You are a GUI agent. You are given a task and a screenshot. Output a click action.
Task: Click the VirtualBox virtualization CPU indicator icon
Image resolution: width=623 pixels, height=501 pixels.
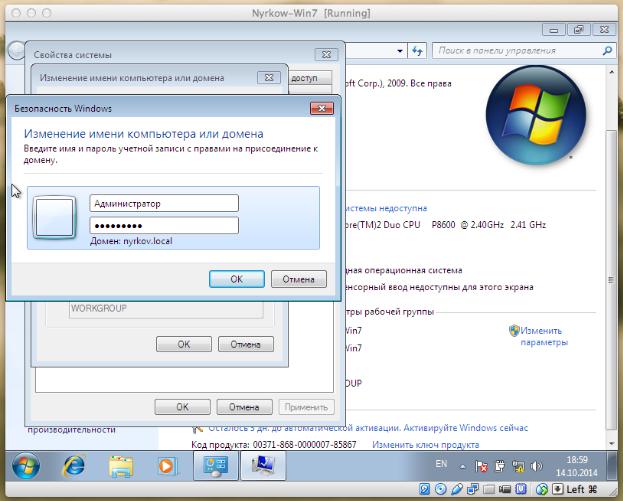click(x=521, y=489)
